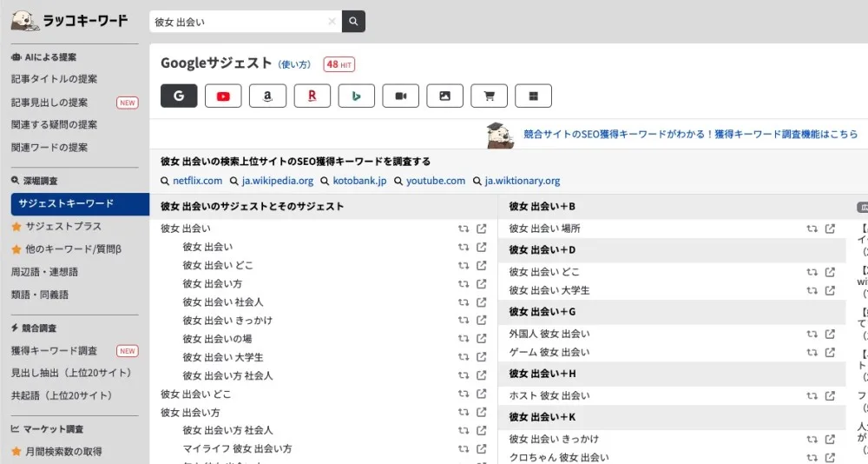Open youtube.com keyword research link
The height and width of the screenshot is (464, 868).
tap(436, 181)
